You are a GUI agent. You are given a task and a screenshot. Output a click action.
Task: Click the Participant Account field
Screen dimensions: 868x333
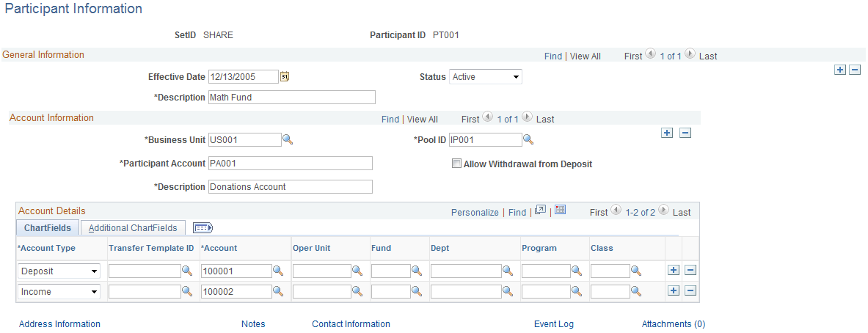[x=290, y=163]
